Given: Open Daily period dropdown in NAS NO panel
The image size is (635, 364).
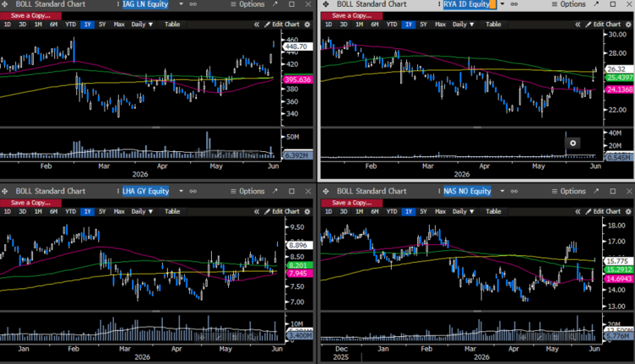Looking at the screenshot, I should [x=463, y=211].
